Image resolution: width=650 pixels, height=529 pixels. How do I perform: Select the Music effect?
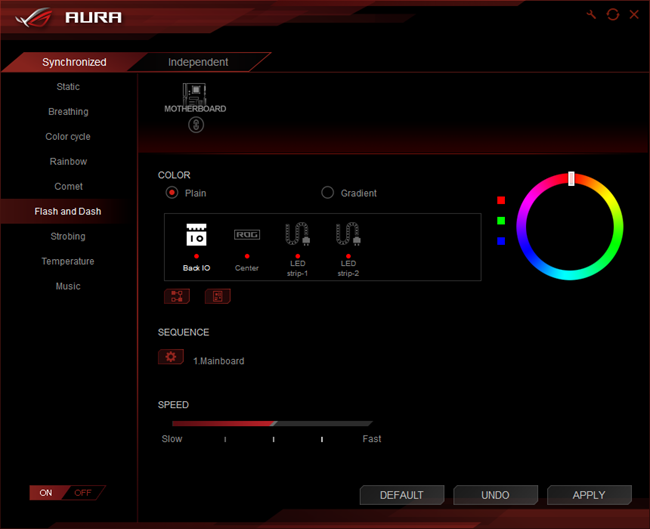click(x=68, y=286)
